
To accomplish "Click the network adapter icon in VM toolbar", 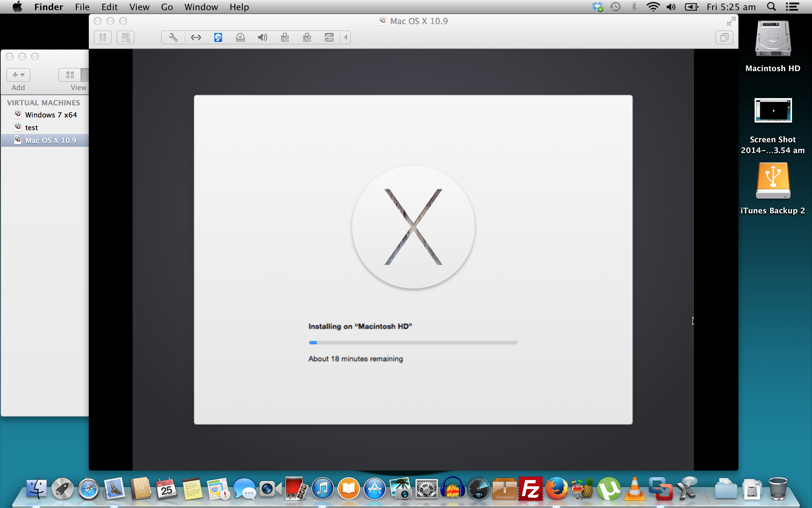I will click(196, 37).
